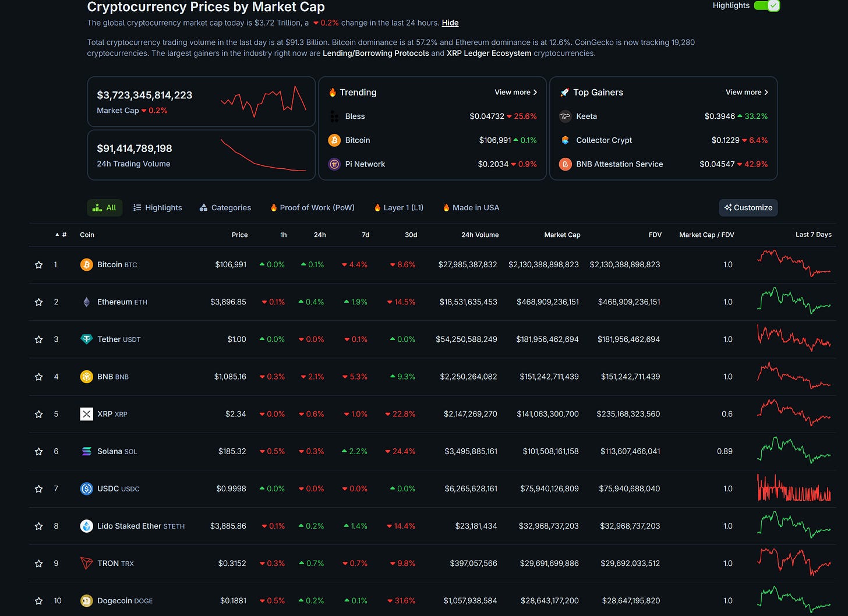Click the Bitcoin coin logo in table
This screenshot has height=616, width=848.
coord(86,264)
